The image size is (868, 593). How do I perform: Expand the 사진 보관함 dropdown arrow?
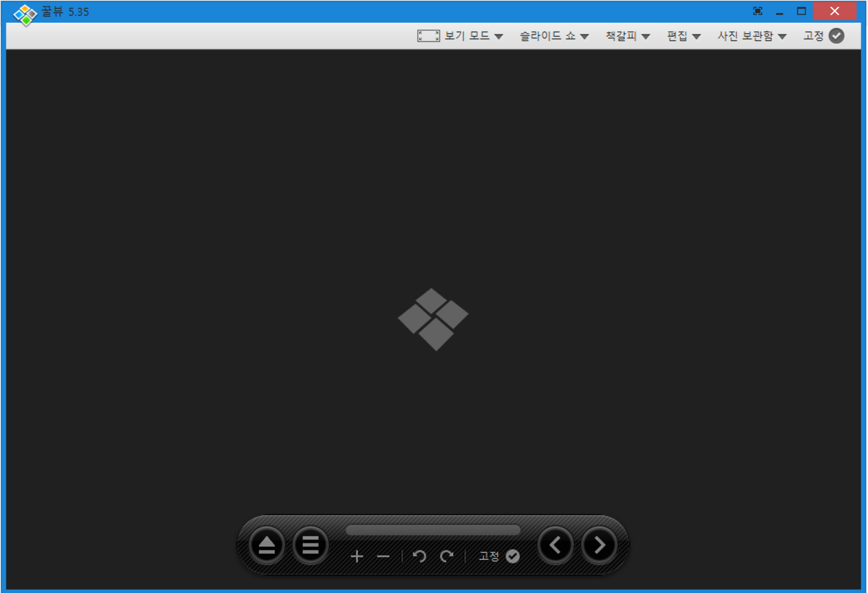point(782,37)
